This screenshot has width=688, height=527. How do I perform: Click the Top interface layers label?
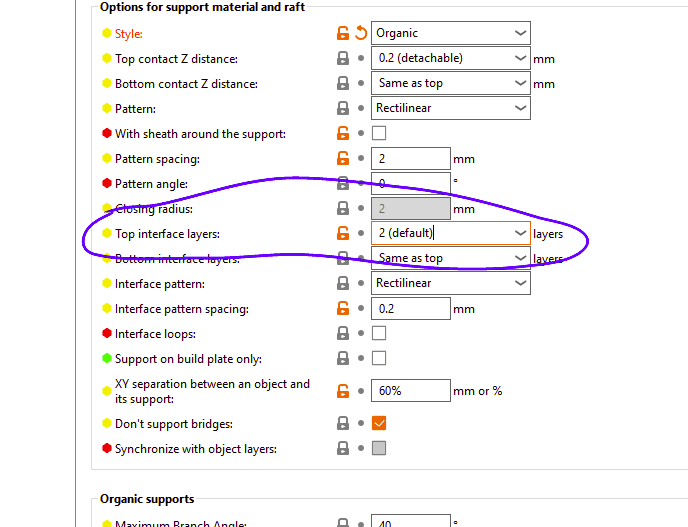tap(167, 234)
